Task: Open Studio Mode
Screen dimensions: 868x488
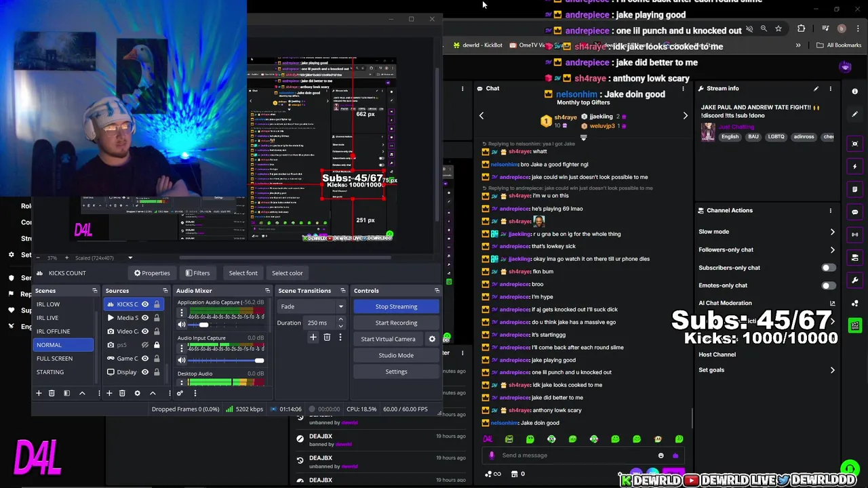Action: (396, 355)
